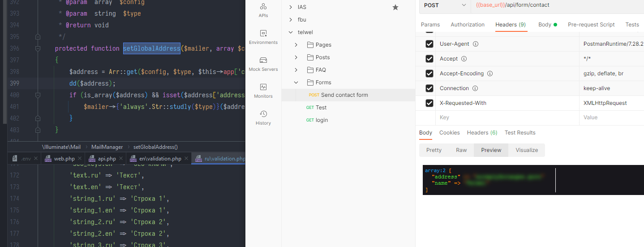The image size is (644, 247).
Task: Click setGlobalAddress() in the breadcrumb bar
Action: click(x=155, y=147)
